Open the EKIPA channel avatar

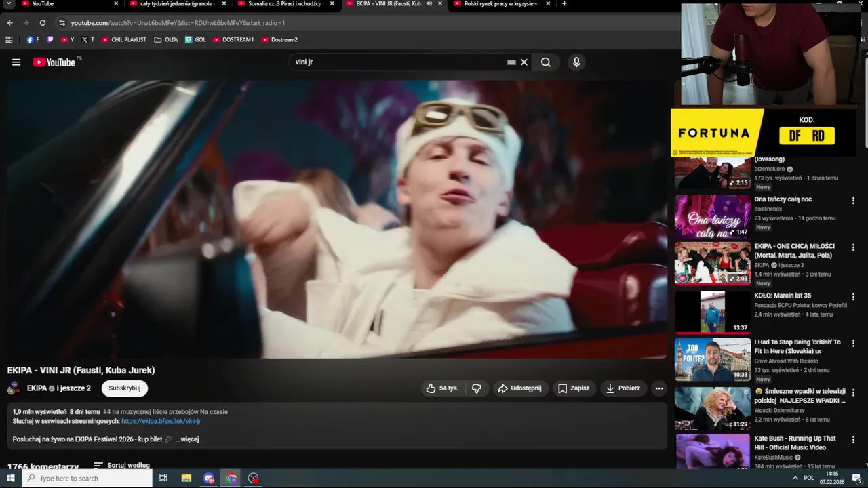[x=14, y=388]
